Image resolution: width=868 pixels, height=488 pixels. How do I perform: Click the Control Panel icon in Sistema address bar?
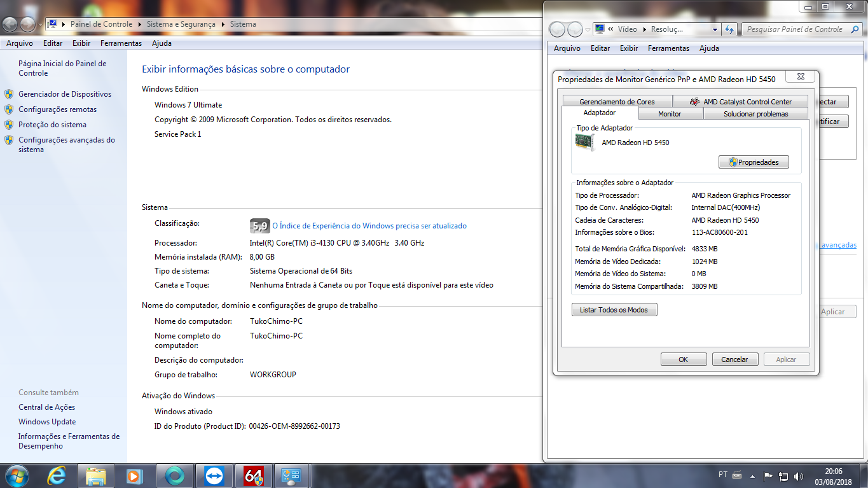pos(53,24)
